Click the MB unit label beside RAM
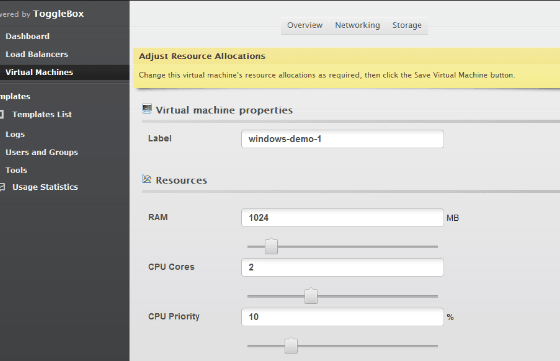The width and height of the screenshot is (560, 361). pyautogui.click(x=452, y=218)
